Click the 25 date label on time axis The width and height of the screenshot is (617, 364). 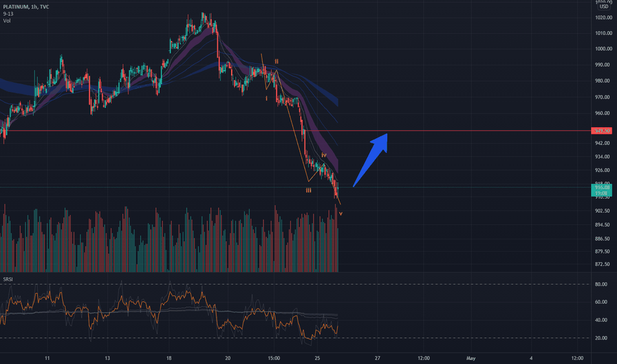318,358
